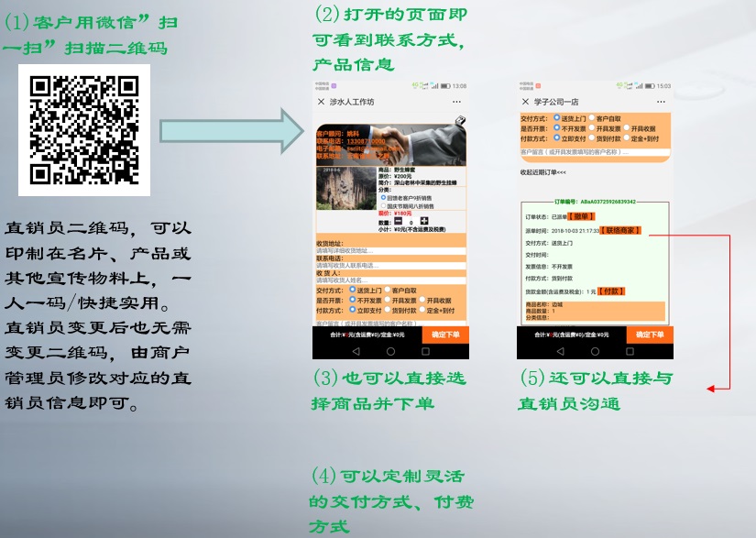Click the 收货地址 address input field
This screenshot has height=538, width=756.
tap(391, 251)
